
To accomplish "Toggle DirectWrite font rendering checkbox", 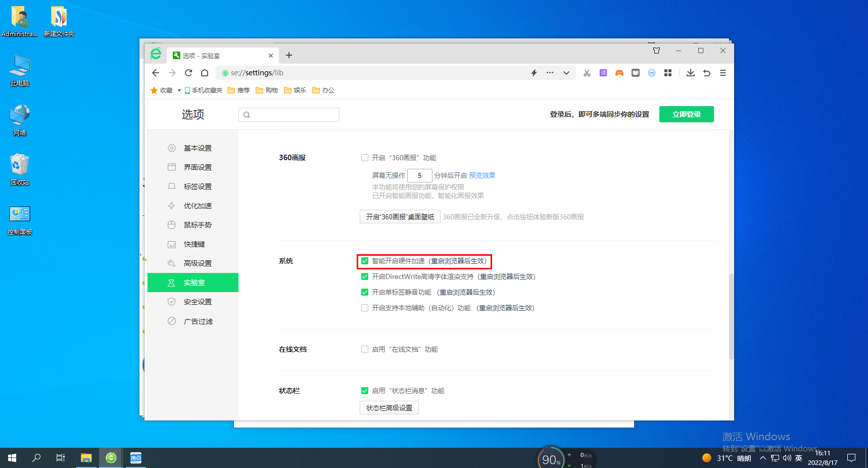I will click(365, 276).
